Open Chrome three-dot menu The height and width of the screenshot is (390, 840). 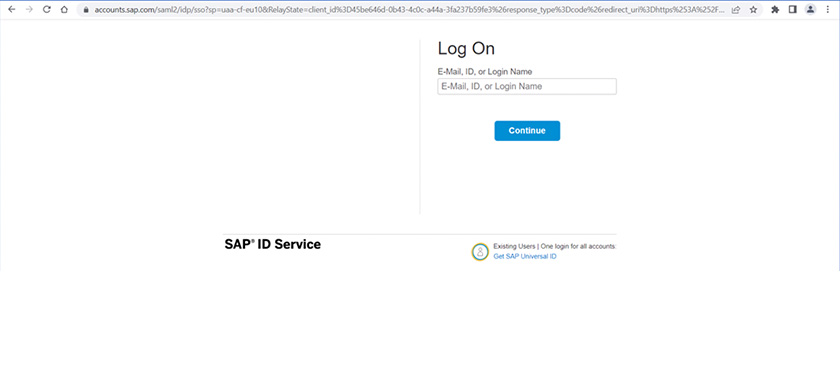(x=828, y=9)
